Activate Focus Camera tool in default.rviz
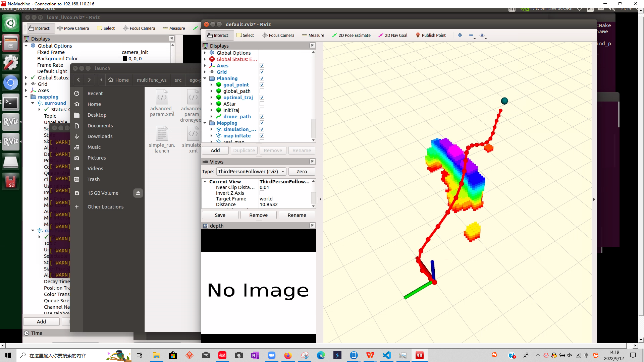This screenshot has height=362, width=644. coord(278,35)
